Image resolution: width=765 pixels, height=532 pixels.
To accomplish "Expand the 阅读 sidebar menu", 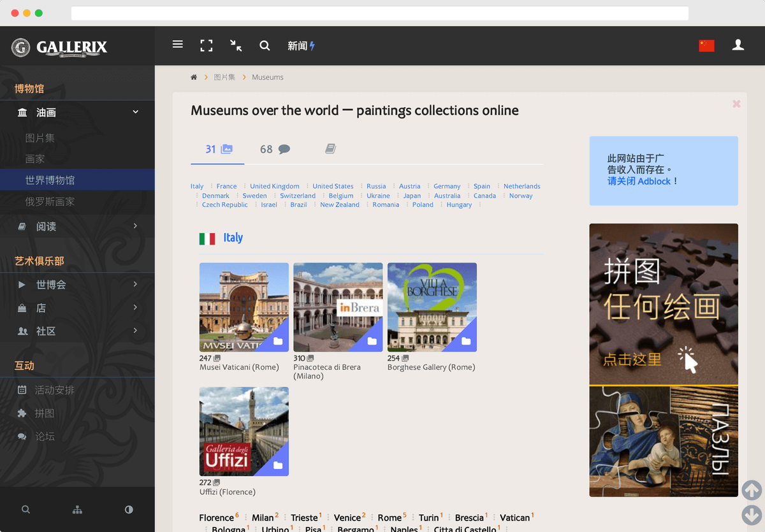I will coord(77,226).
